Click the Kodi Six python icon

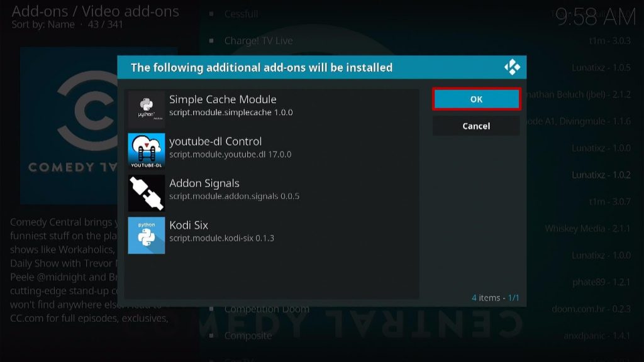pyautogui.click(x=146, y=235)
